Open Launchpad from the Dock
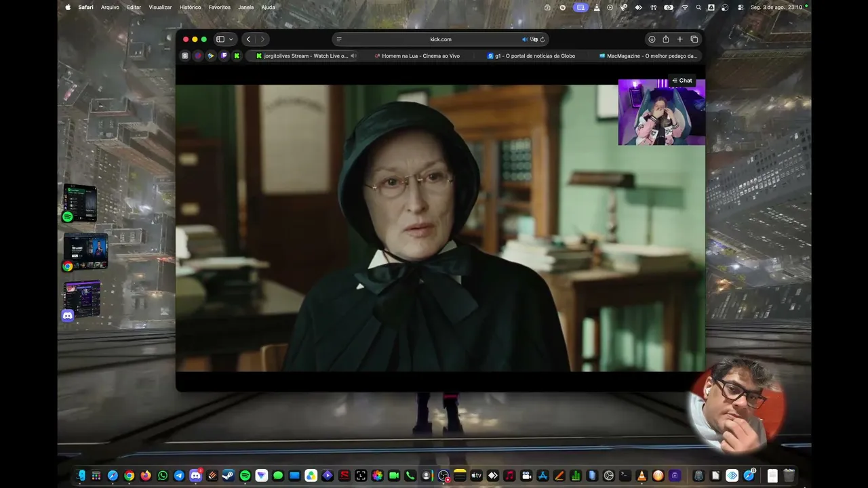 coord(96,476)
